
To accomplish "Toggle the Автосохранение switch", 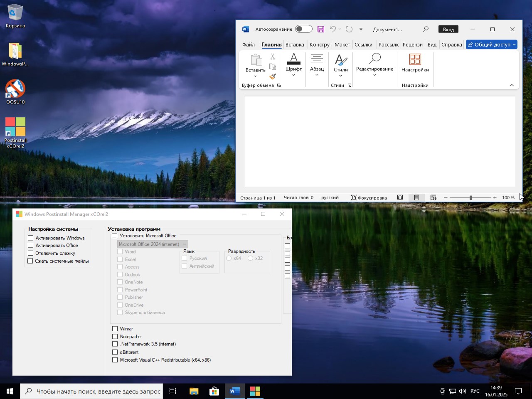I will (303, 29).
